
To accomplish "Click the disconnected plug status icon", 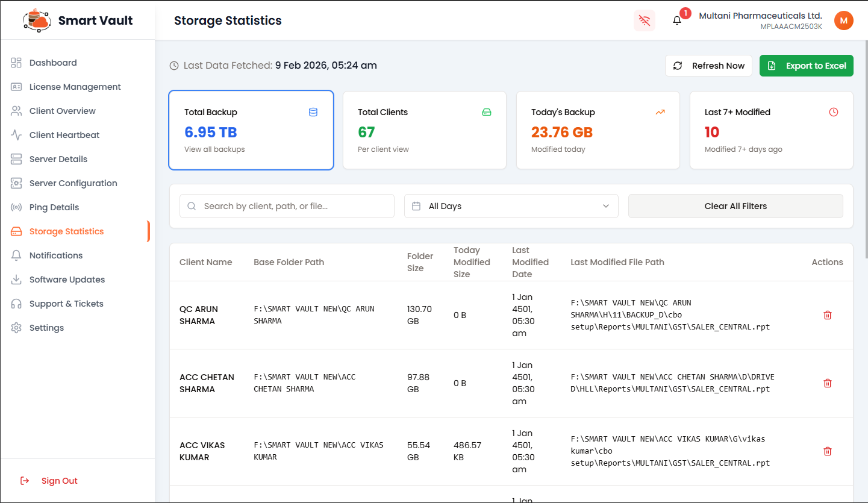I will point(644,20).
